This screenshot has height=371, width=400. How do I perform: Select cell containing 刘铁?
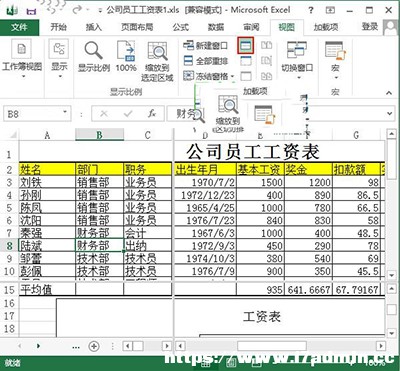pyautogui.click(x=47, y=182)
